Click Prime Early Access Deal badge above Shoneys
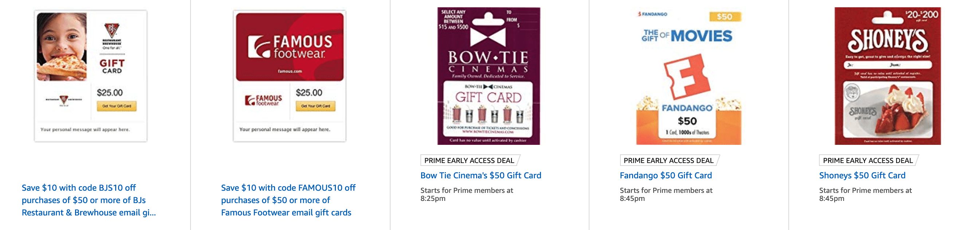980x230 pixels. coord(869,160)
